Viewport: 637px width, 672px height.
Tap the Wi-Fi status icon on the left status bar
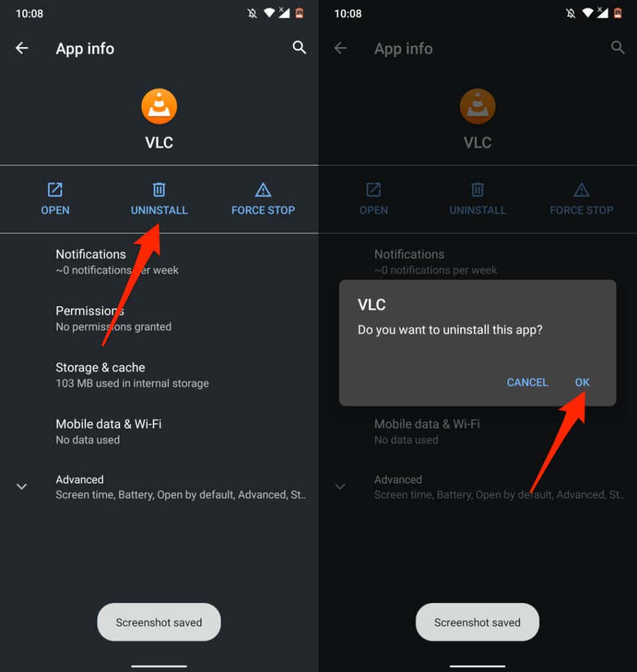click(269, 13)
